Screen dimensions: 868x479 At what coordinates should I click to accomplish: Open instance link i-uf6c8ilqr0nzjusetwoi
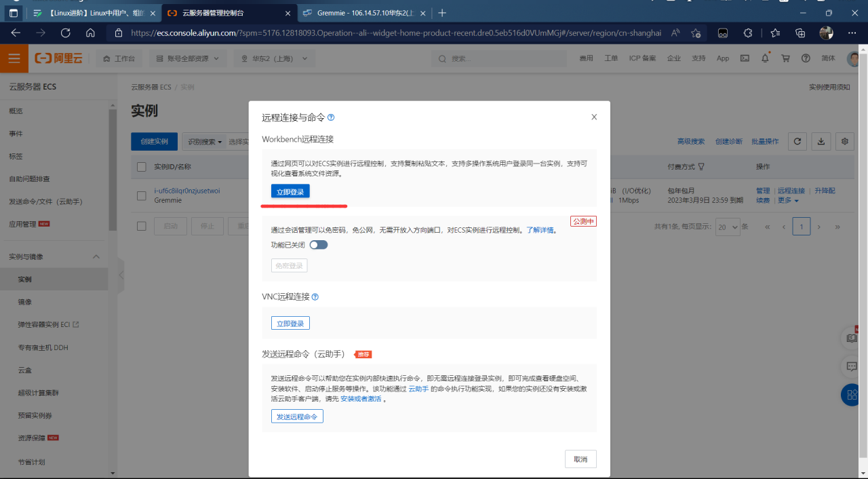187,191
